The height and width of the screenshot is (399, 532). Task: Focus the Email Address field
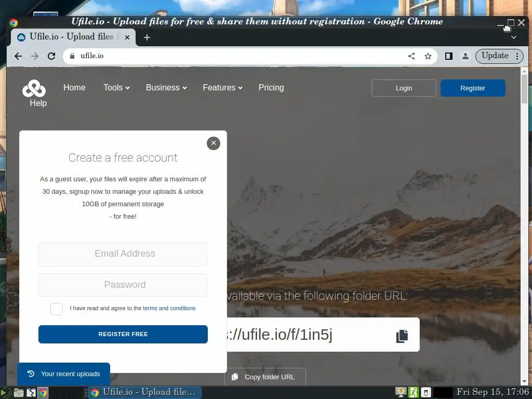tap(123, 254)
